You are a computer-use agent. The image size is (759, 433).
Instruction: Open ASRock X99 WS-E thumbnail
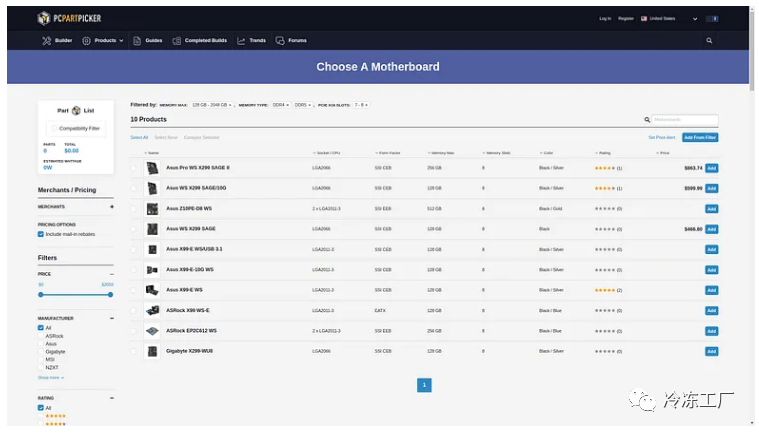(152, 311)
